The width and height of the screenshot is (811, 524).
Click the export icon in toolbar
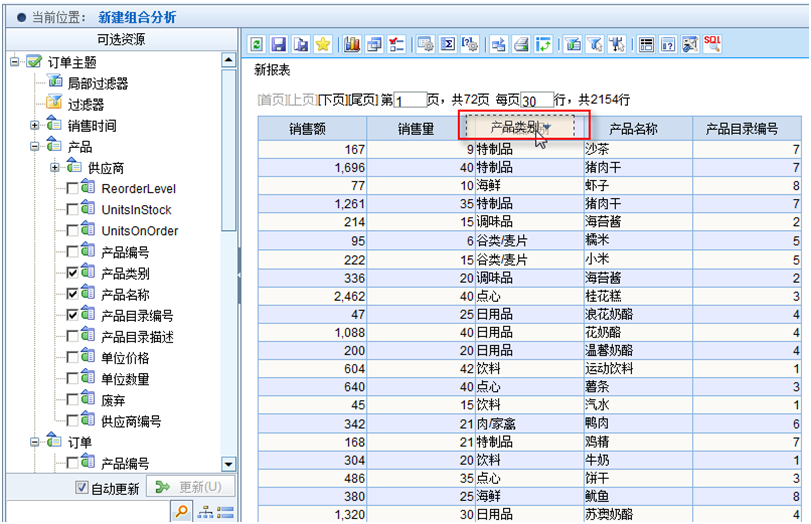point(499,44)
